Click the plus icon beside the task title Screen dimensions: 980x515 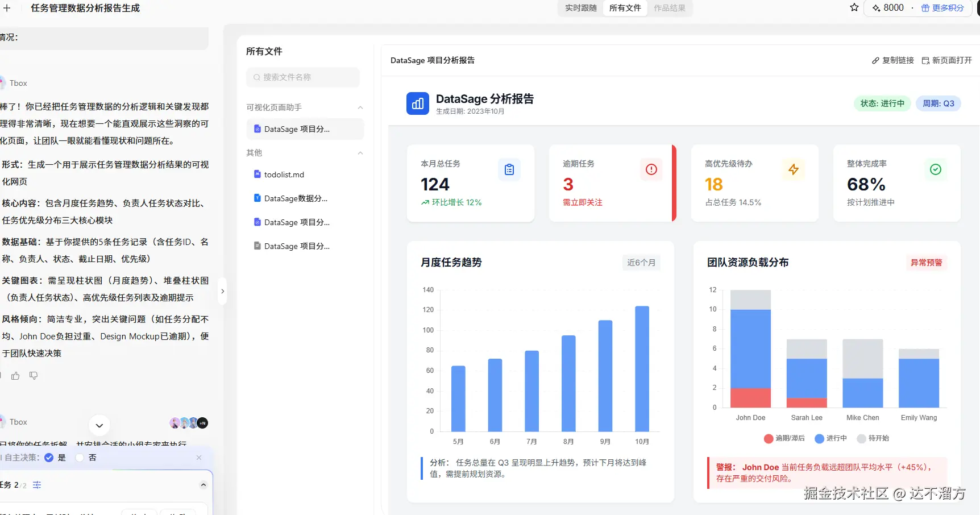point(7,8)
